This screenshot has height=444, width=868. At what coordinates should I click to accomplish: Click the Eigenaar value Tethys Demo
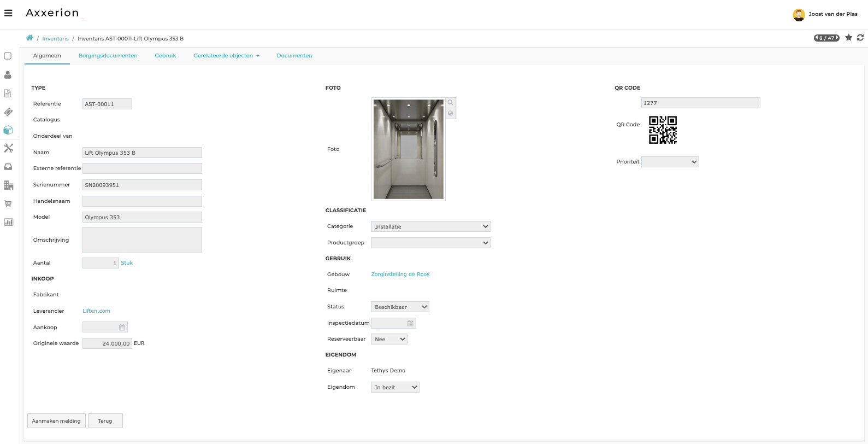(388, 371)
